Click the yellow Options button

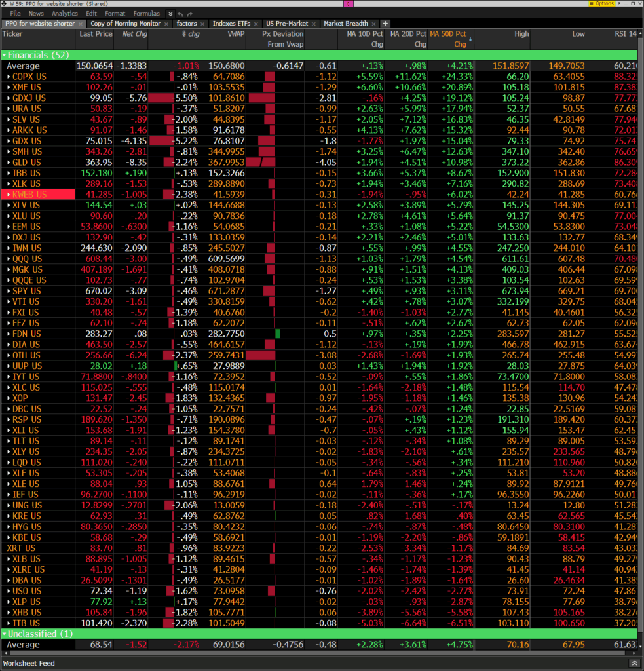pos(601,3)
